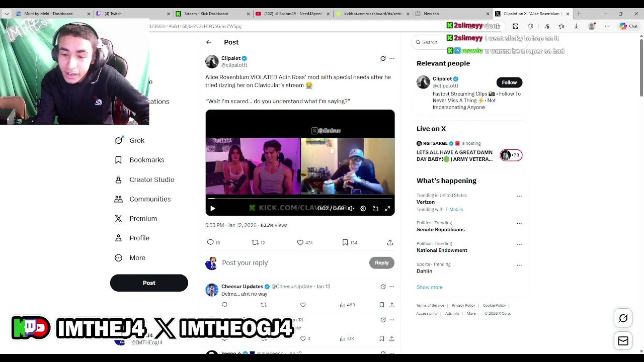Open the RG | SARGE live broadcast
Image resolution: width=644 pixels, height=362 pixels.
(x=469, y=152)
